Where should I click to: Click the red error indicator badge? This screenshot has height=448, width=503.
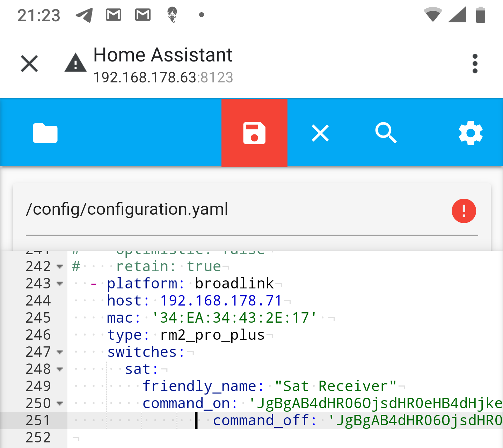coord(464,211)
